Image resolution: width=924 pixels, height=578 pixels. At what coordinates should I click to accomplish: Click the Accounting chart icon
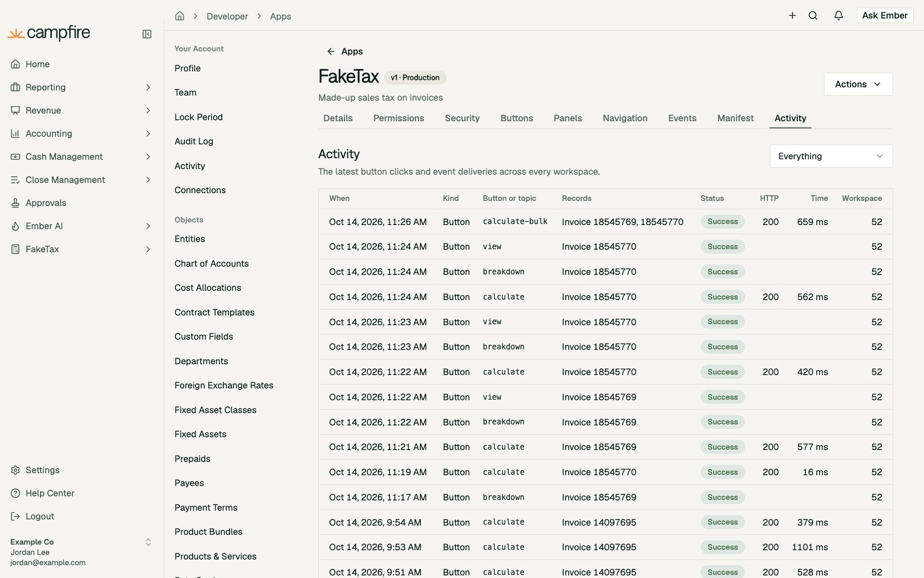pyautogui.click(x=15, y=134)
